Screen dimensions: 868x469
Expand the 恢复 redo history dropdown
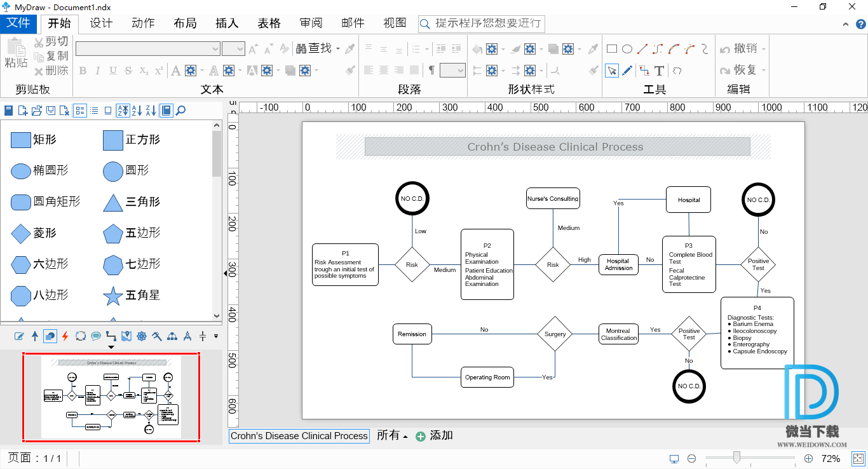764,71
